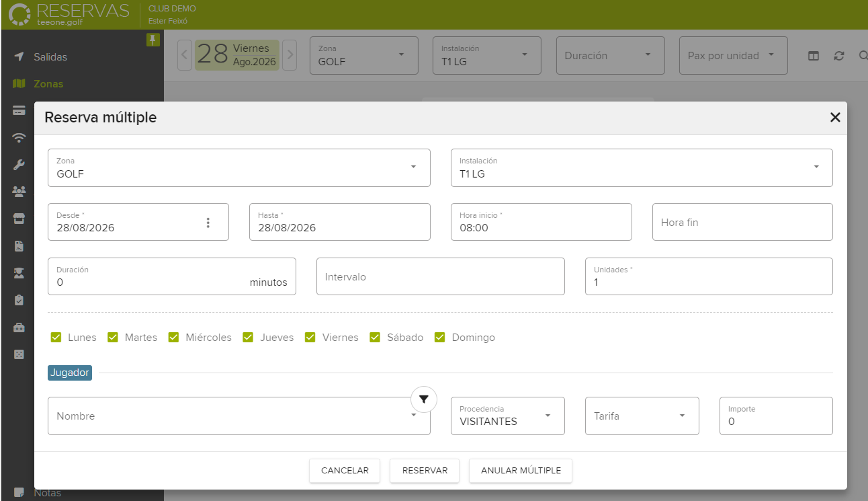Image resolution: width=868 pixels, height=501 pixels.
Task: Uncheck the Lunes checkbox
Action: click(x=56, y=338)
